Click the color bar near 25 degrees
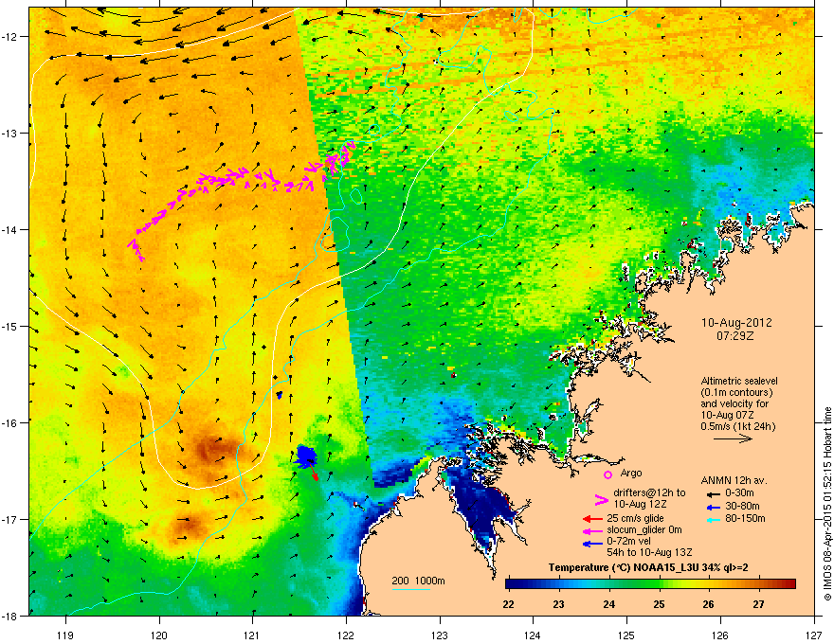The width and height of the screenshot is (834, 644). (x=660, y=584)
